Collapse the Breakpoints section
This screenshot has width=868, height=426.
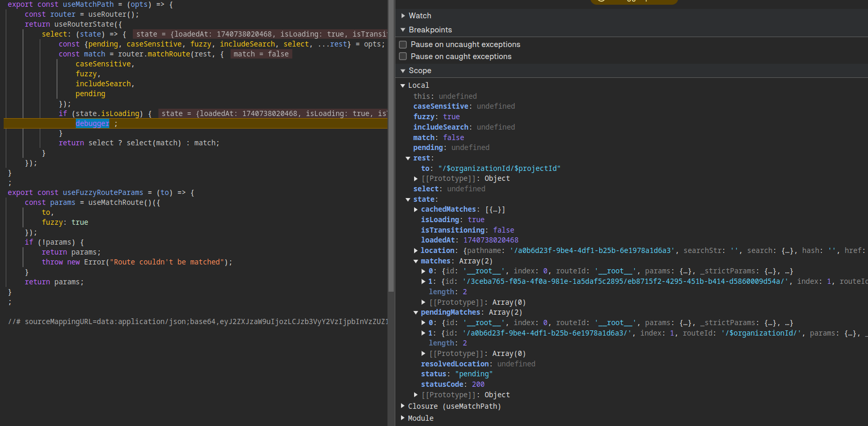point(403,30)
